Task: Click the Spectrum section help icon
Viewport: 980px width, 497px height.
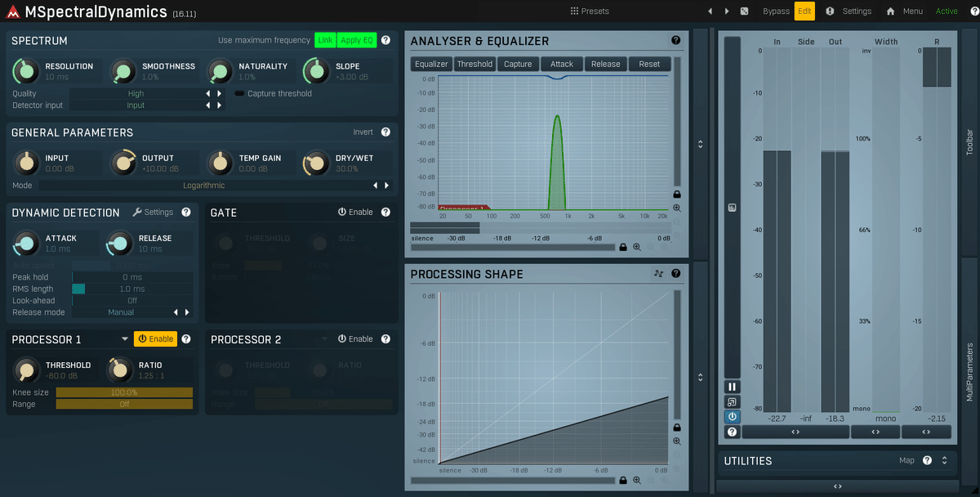Action: pos(385,40)
